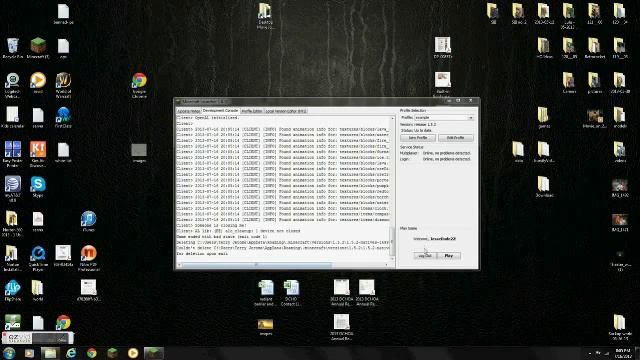Open the Minecraft launcher taskbar button

click(x=153, y=353)
